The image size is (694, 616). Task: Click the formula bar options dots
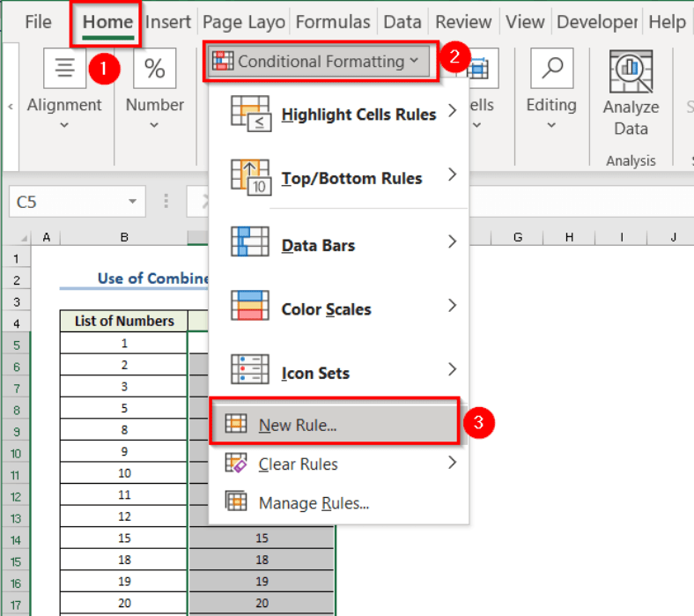click(166, 201)
